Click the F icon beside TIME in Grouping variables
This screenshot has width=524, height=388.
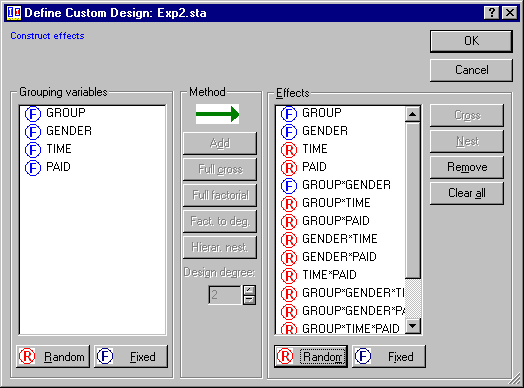pyautogui.click(x=33, y=150)
